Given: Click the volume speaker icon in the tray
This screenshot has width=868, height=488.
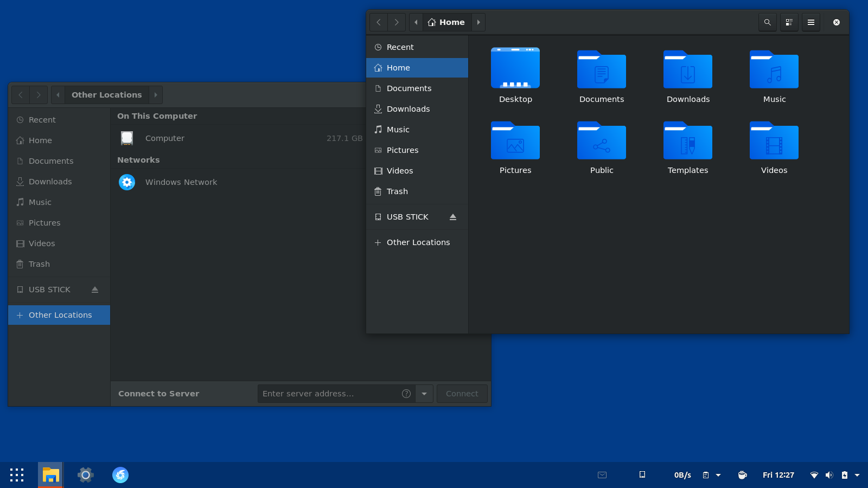Looking at the screenshot, I should pyautogui.click(x=829, y=475).
